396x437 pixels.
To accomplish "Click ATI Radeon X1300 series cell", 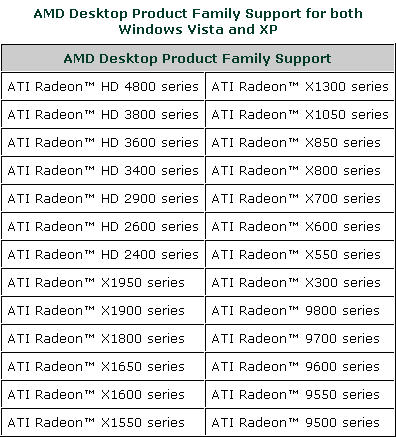I will (300, 86).
